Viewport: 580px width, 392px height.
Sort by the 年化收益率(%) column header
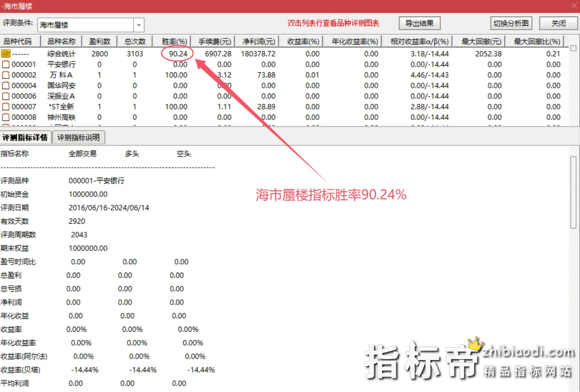click(353, 41)
